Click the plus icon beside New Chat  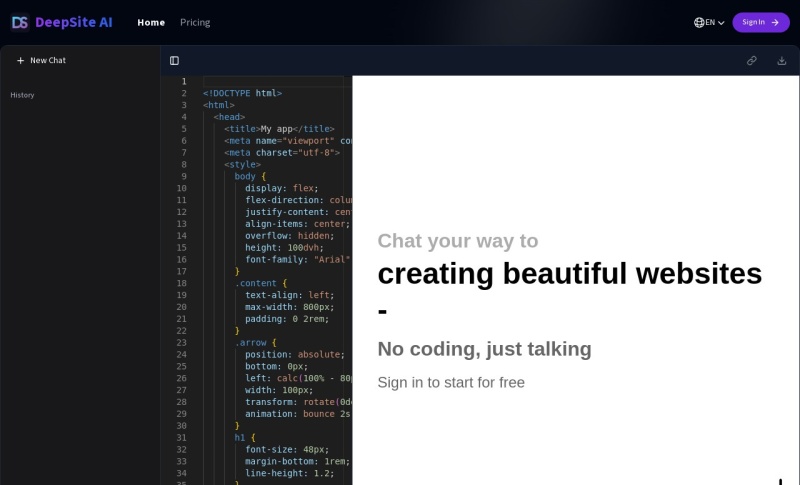click(x=20, y=60)
